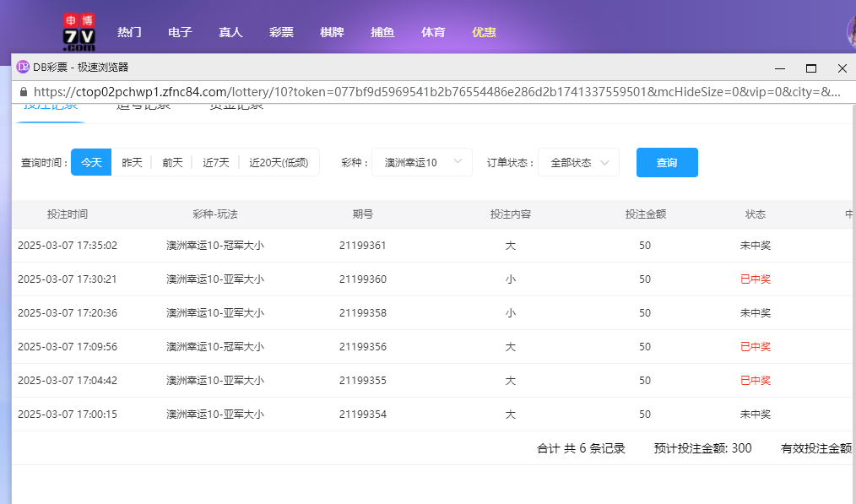Open the 彩票 navigation menu

tap(281, 32)
